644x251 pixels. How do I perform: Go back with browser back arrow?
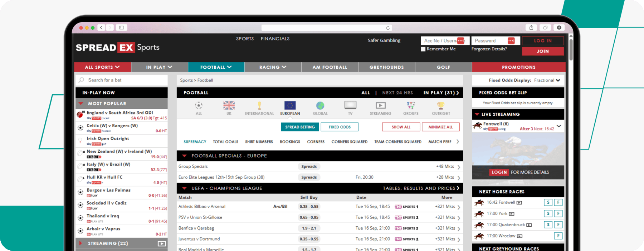tap(101, 28)
